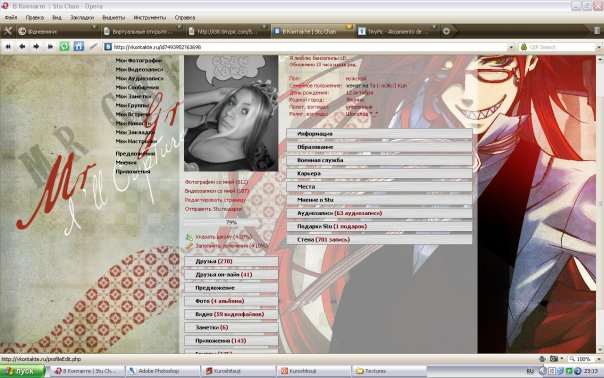This screenshot has width=604, height=378.
Task: Close the tinypic URL tab
Action: [264, 27]
